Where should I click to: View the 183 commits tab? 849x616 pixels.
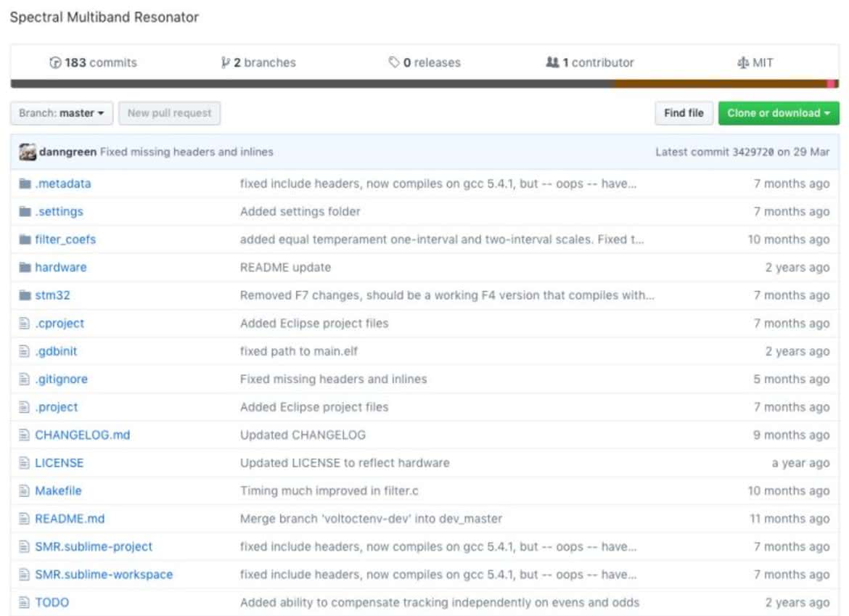coord(93,63)
